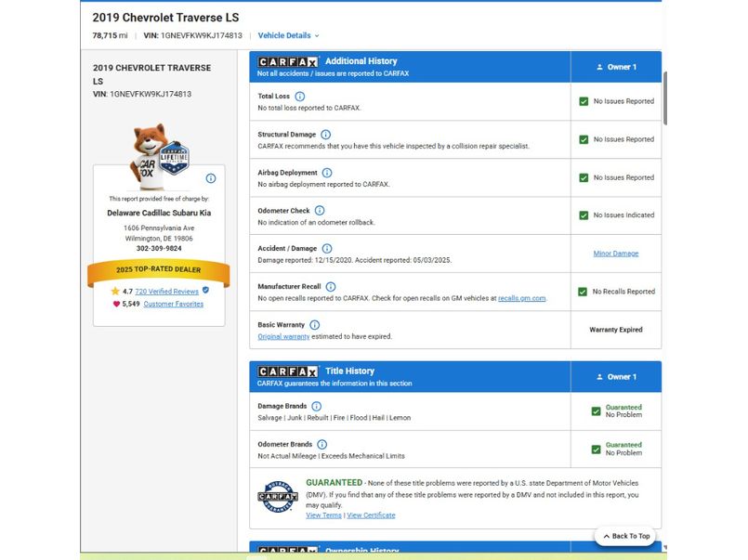Open Customer Favorites link

(173, 304)
